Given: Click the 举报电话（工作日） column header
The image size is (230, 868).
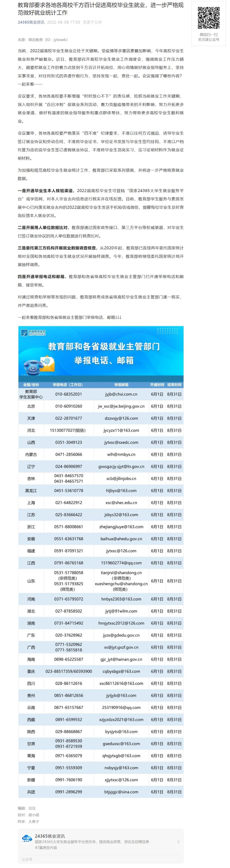Looking at the screenshot, I should [67, 384].
